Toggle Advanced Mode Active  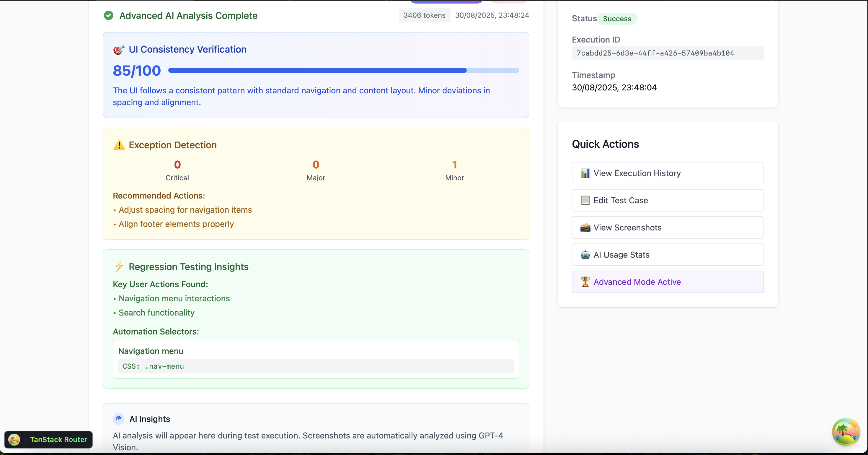click(x=668, y=282)
